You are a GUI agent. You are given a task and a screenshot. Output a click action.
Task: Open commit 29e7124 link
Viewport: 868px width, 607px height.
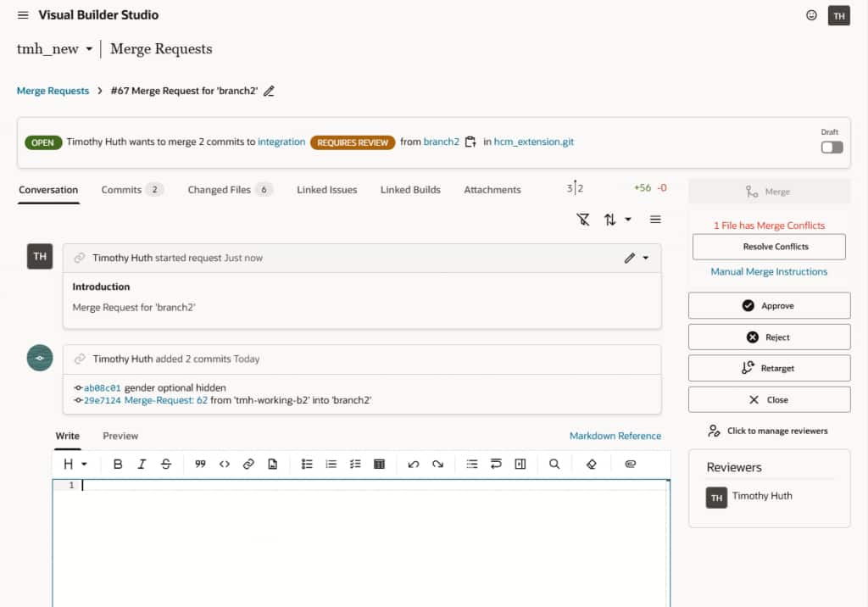(102, 400)
